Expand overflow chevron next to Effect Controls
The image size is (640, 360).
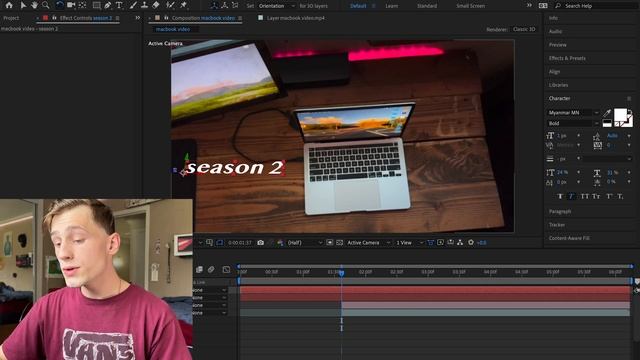(x=138, y=18)
